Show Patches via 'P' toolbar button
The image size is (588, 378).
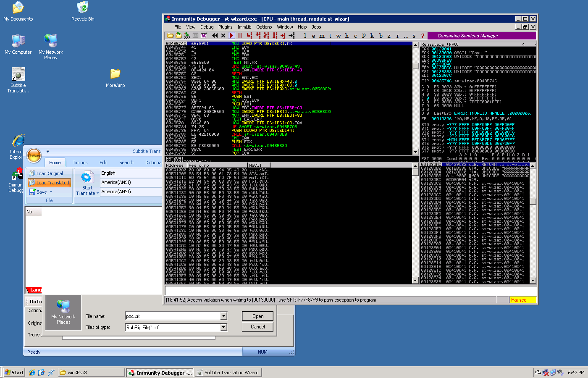coord(364,36)
